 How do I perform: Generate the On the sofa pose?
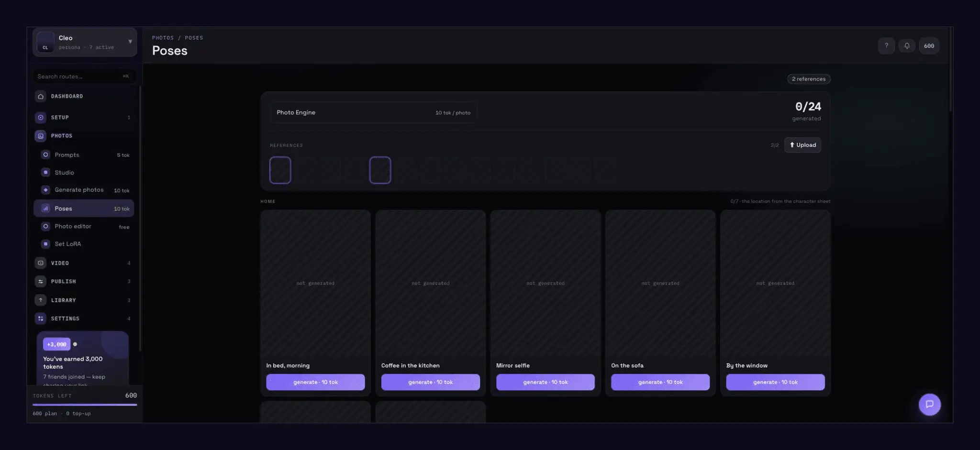[x=660, y=382]
